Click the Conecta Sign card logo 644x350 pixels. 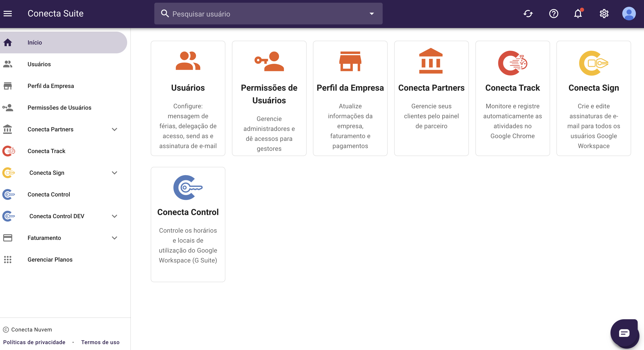pyautogui.click(x=594, y=63)
